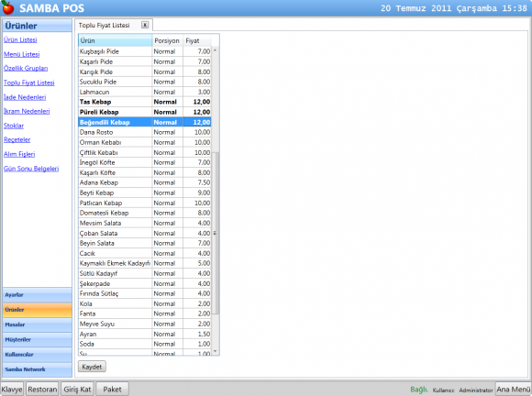Click the Kaydet save button

pos(92,367)
